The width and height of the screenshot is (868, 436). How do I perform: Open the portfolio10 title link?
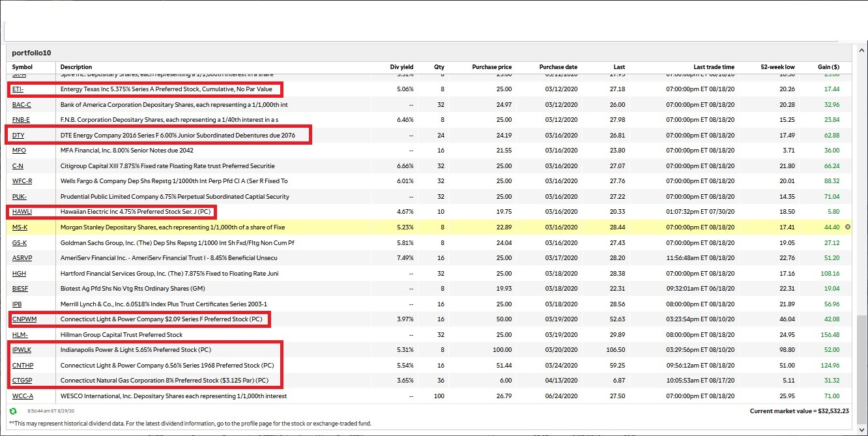31,52
